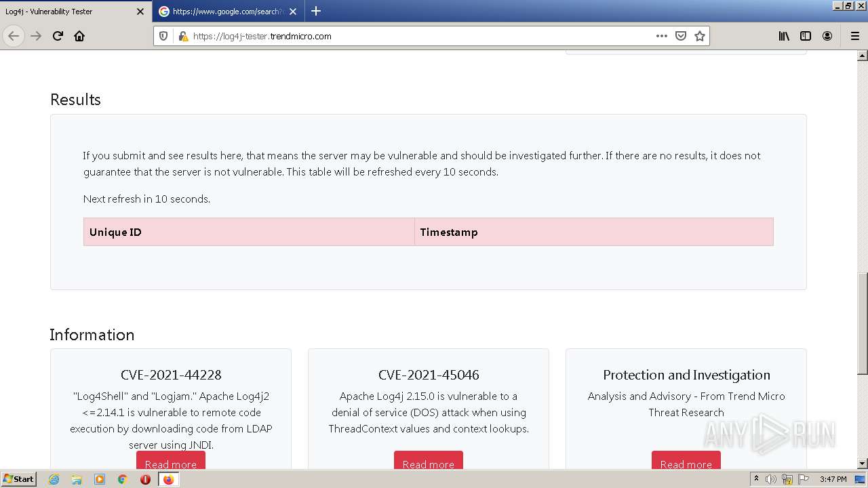
Task: Go forward with the browser arrow
Action: click(36, 36)
